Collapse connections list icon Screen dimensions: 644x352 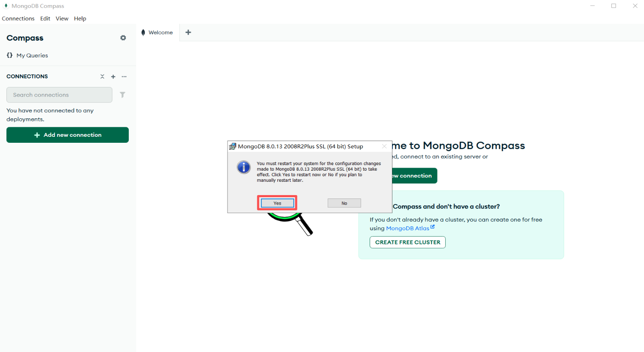pos(102,76)
